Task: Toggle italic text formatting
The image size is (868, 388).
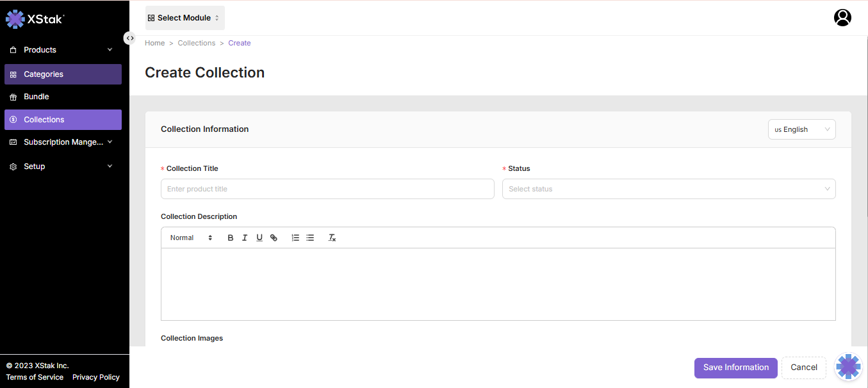Action: tap(245, 238)
